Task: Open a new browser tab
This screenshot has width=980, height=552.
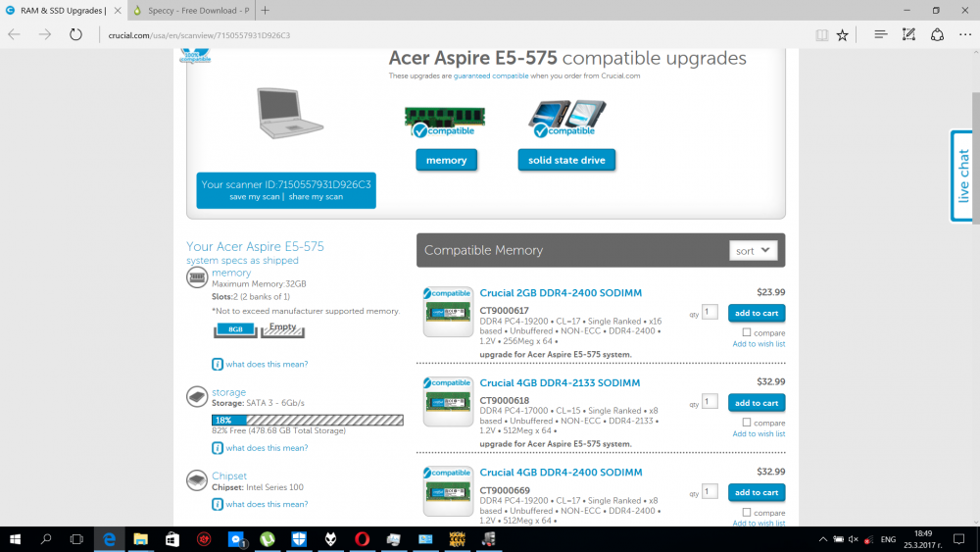Action: coord(265,10)
